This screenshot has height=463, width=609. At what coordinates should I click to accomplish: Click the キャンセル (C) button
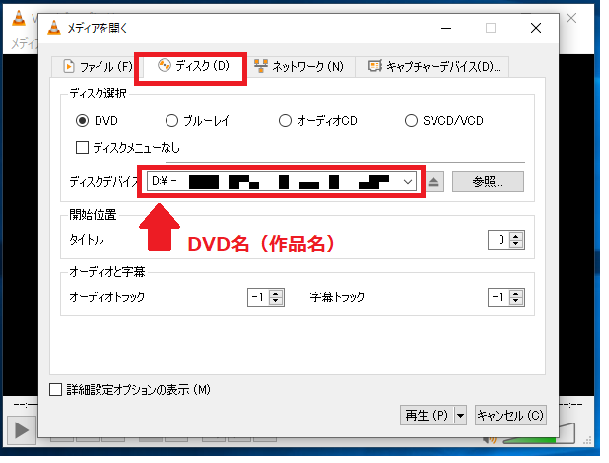(x=510, y=416)
